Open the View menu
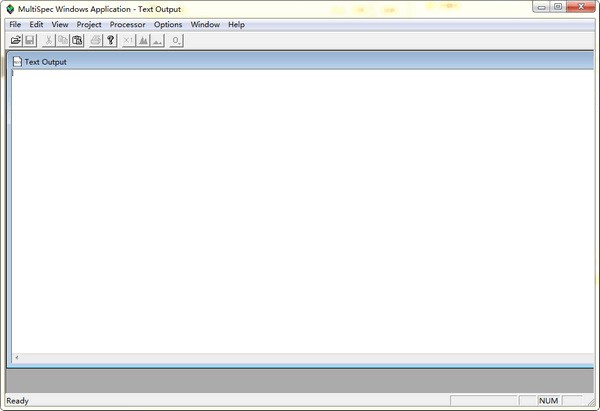 click(x=60, y=24)
